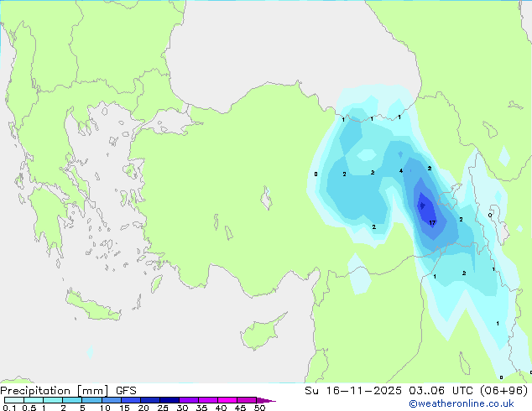Click the '35' legend tick label

pyautogui.click(x=201, y=408)
